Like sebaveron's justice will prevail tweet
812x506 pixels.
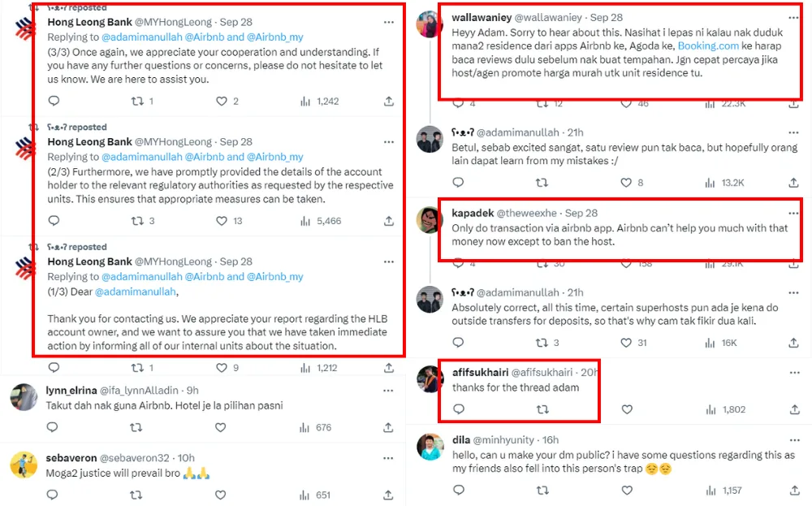click(221, 495)
